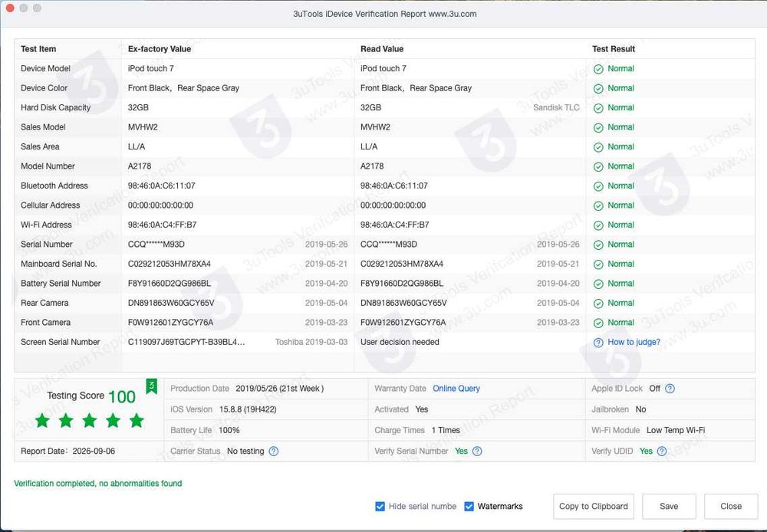767x532 pixels.
Task: Click the Testing Score 100 value
Action: pyautogui.click(x=122, y=396)
